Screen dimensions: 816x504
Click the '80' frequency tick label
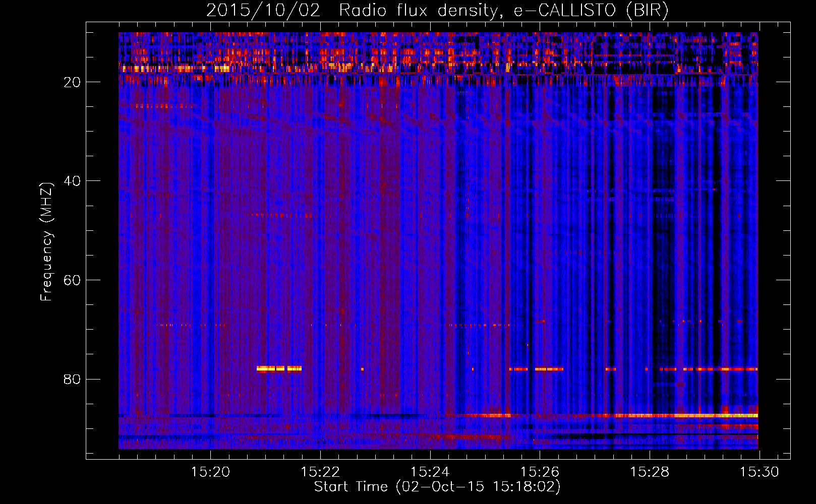click(73, 379)
